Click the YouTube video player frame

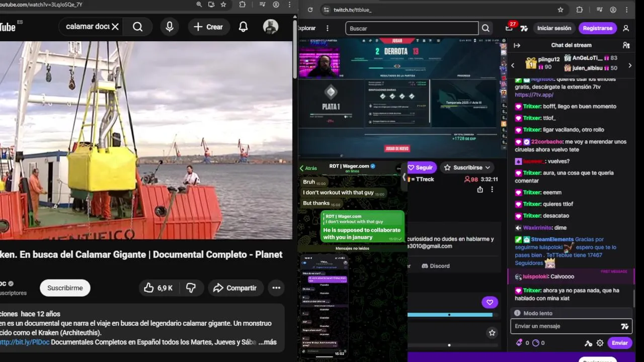click(146, 140)
